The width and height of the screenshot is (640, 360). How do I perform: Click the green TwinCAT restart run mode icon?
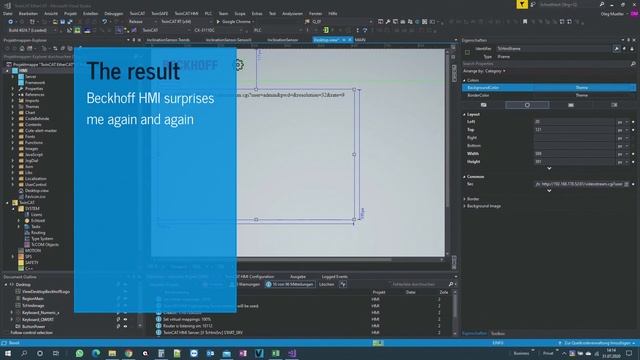77,30
